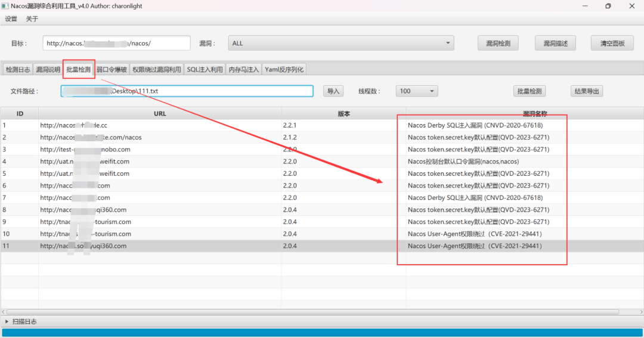Viewport: 644px width, 338px height.
Task: Open the 设置 menu
Action: 11,19
